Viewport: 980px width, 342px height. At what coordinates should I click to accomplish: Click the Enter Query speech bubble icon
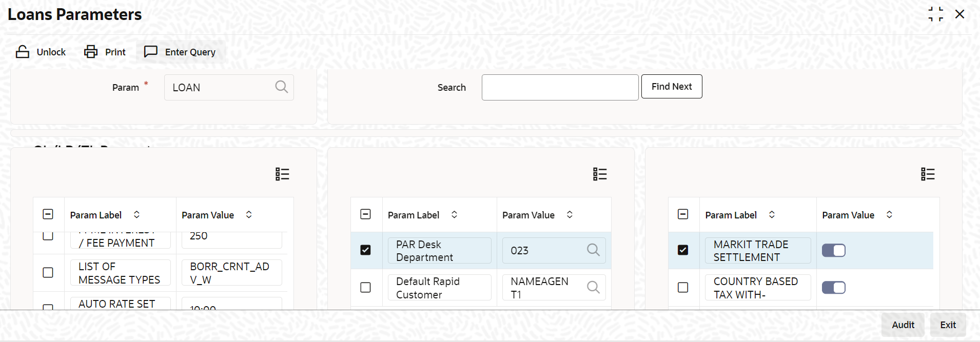(x=150, y=52)
